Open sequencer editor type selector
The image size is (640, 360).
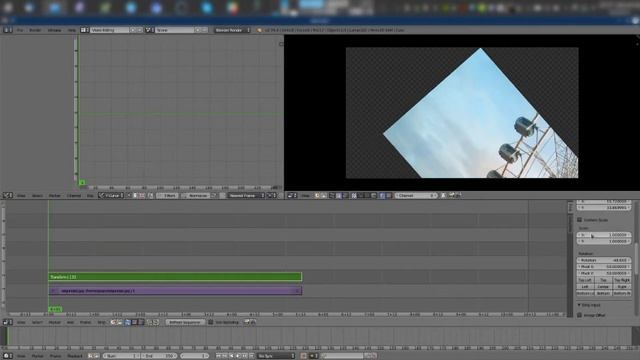click(x=8, y=322)
